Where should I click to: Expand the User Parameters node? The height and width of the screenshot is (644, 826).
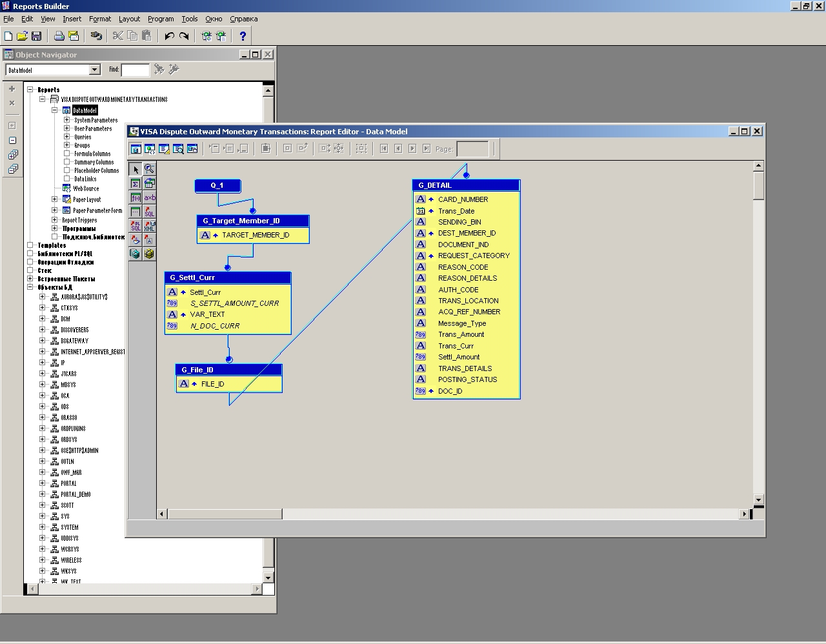point(67,128)
